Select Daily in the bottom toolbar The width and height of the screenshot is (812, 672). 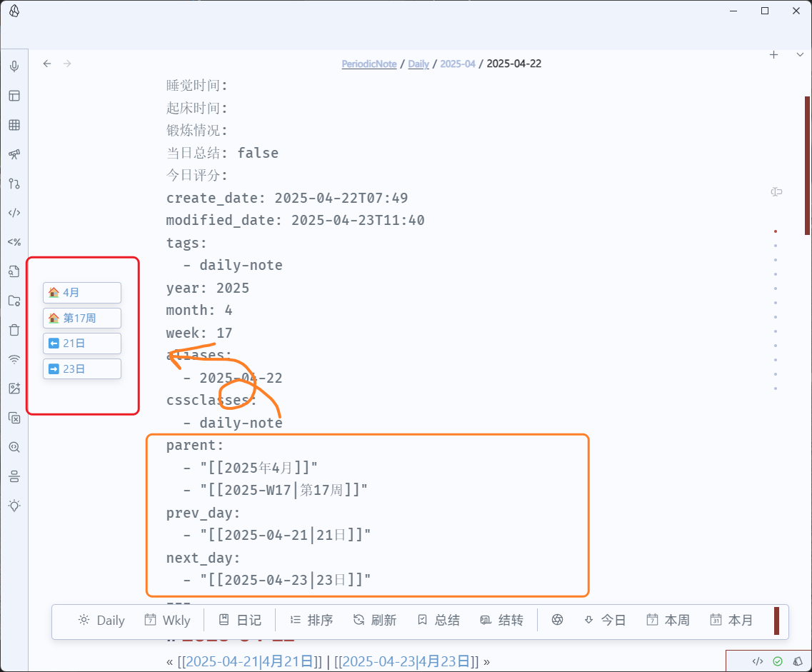[101, 621]
